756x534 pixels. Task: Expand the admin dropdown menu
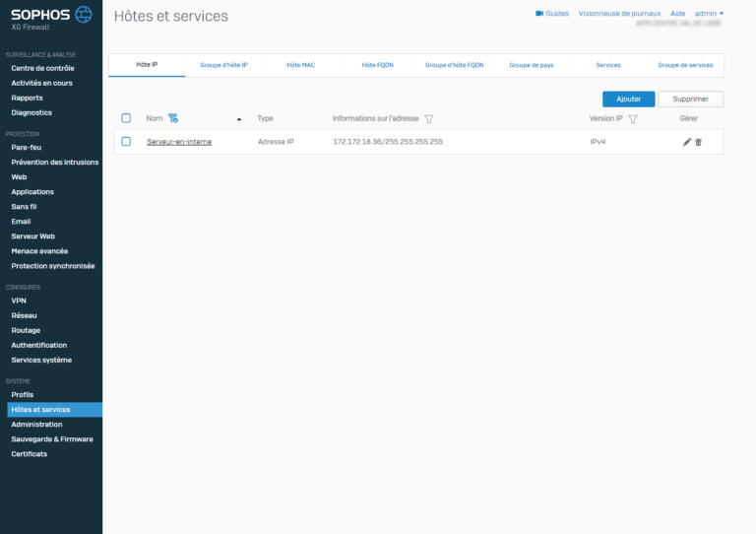709,14
